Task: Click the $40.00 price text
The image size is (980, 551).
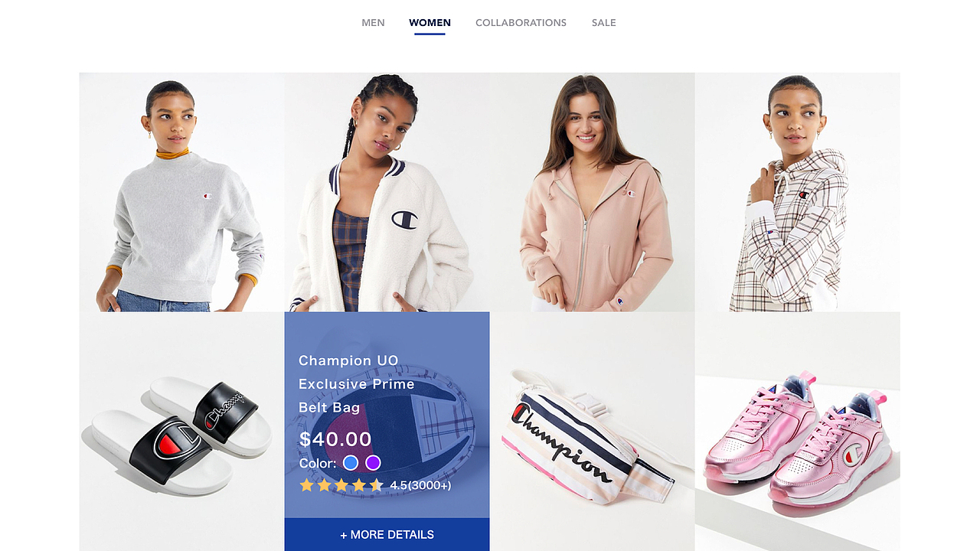Action: coord(335,439)
